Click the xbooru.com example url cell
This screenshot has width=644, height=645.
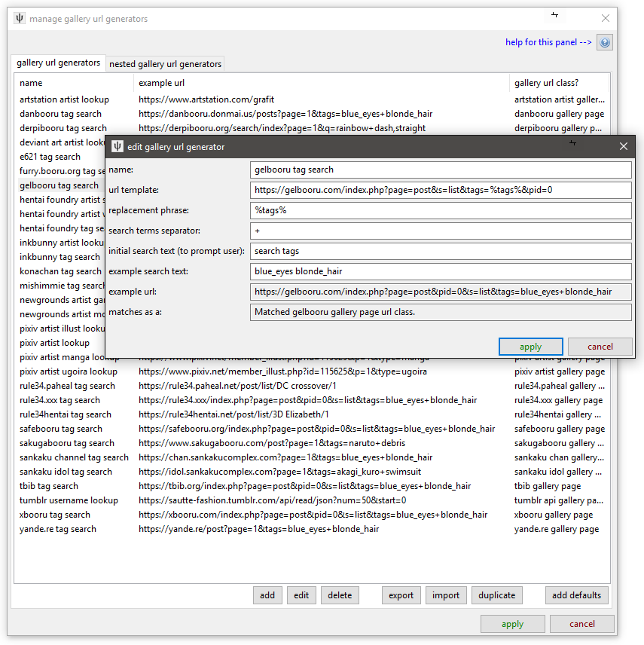pos(313,515)
